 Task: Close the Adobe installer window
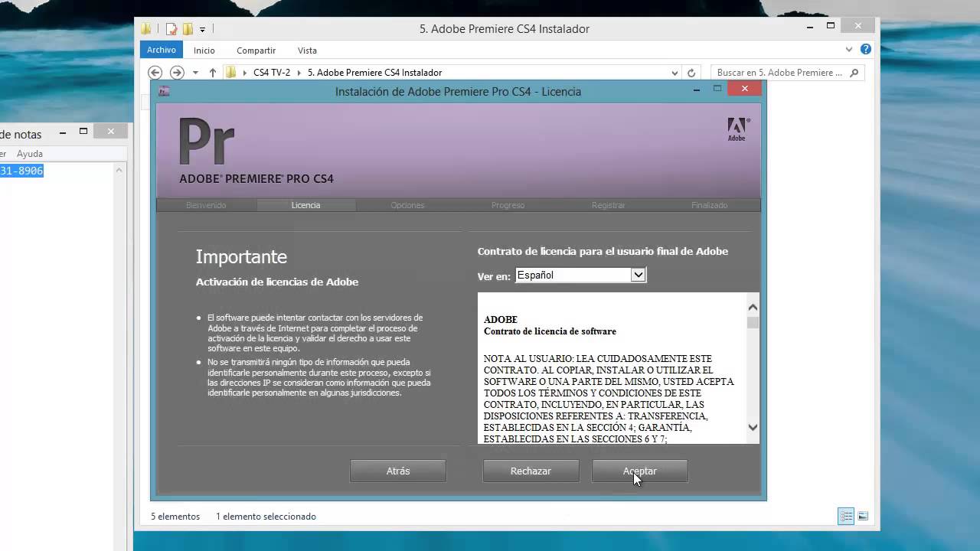745,89
